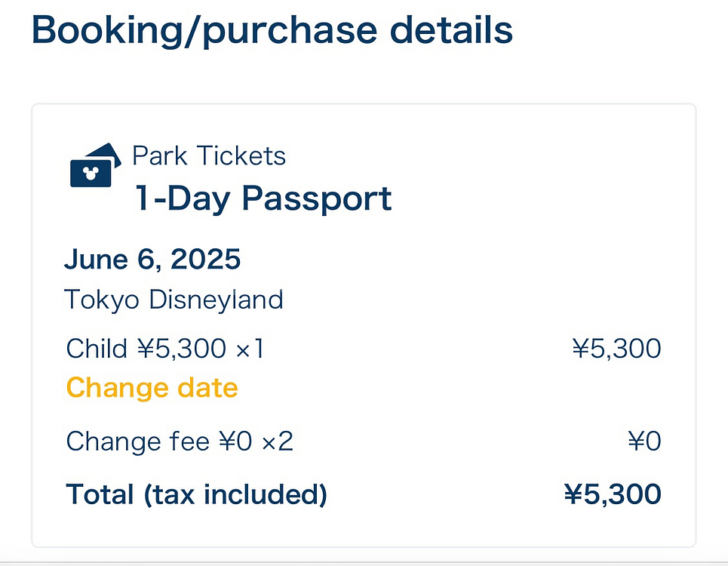Click the Change fee ¥0 ×2 line
The image size is (728, 566).
[x=180, y=441]
